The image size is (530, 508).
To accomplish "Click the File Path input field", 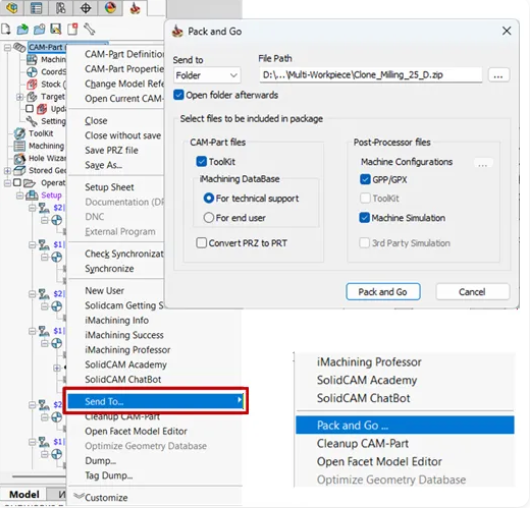I will 371,75.
